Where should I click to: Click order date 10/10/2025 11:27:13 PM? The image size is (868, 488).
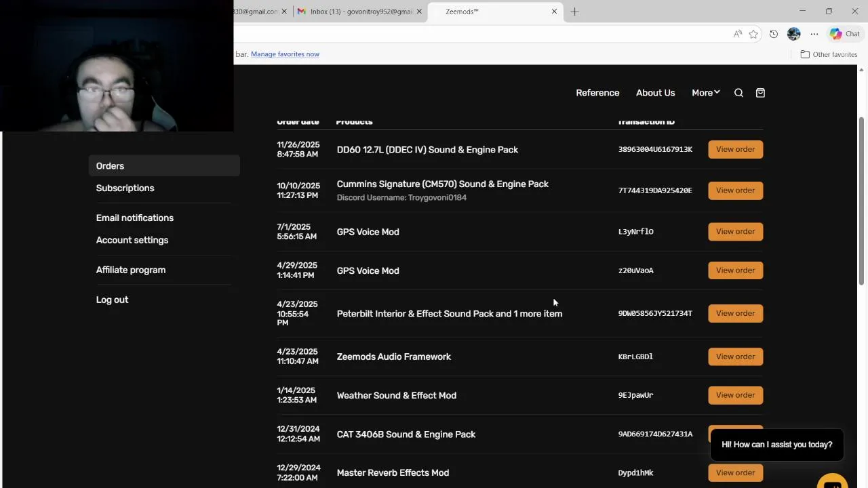298,190
